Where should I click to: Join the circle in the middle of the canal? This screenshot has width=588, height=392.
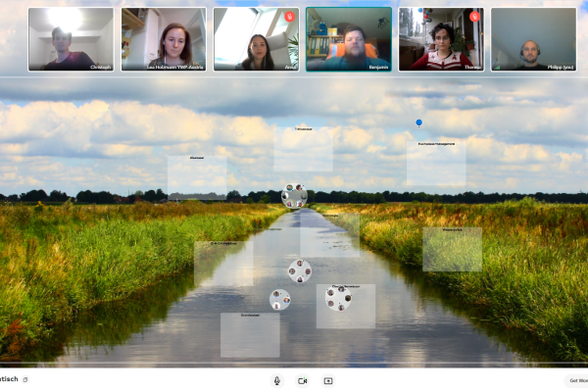point(300,270)
